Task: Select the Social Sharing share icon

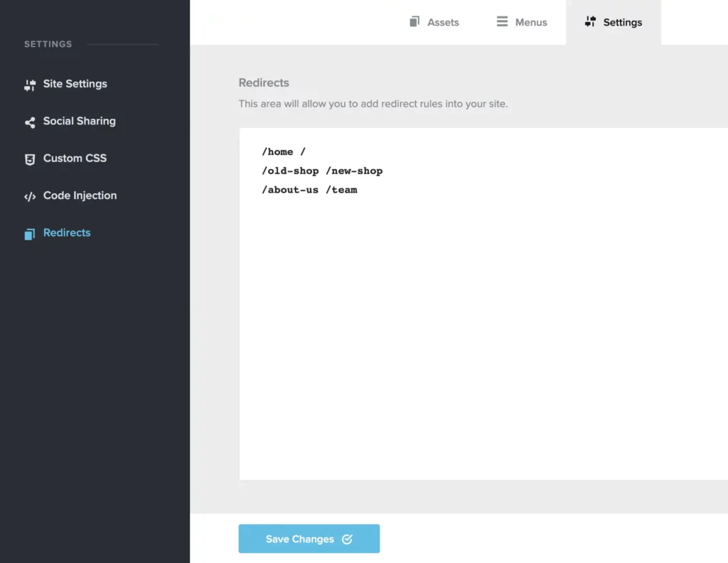Action: pyautogui.click(x=30, y=121)
